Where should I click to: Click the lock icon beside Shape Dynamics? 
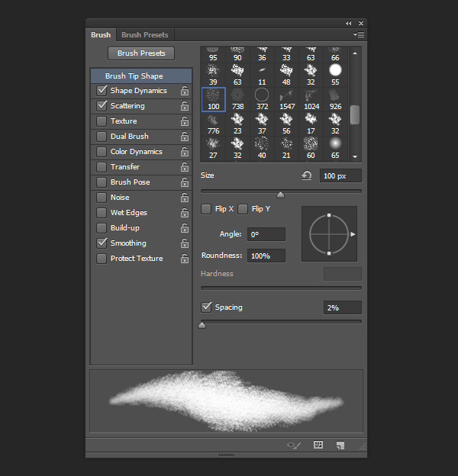click(184, 91)
